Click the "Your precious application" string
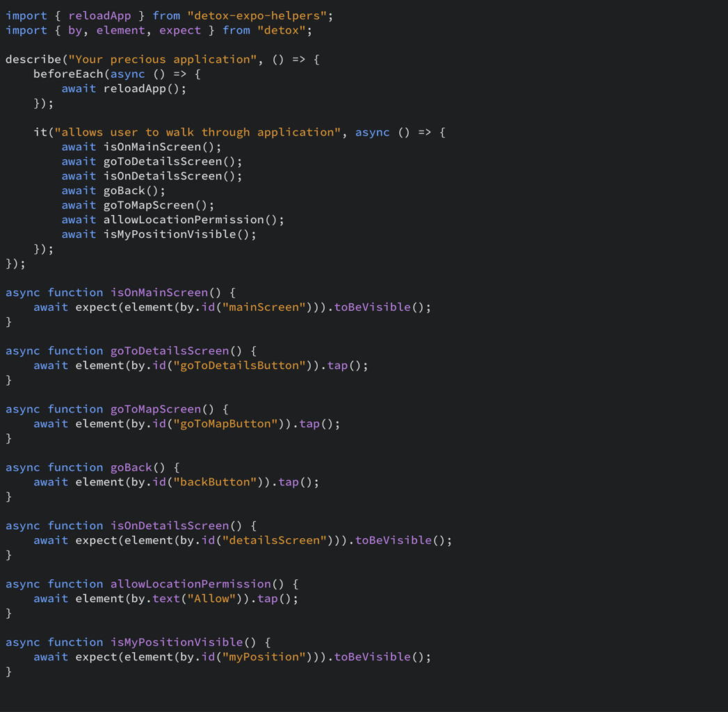 (x=163, y=59)
